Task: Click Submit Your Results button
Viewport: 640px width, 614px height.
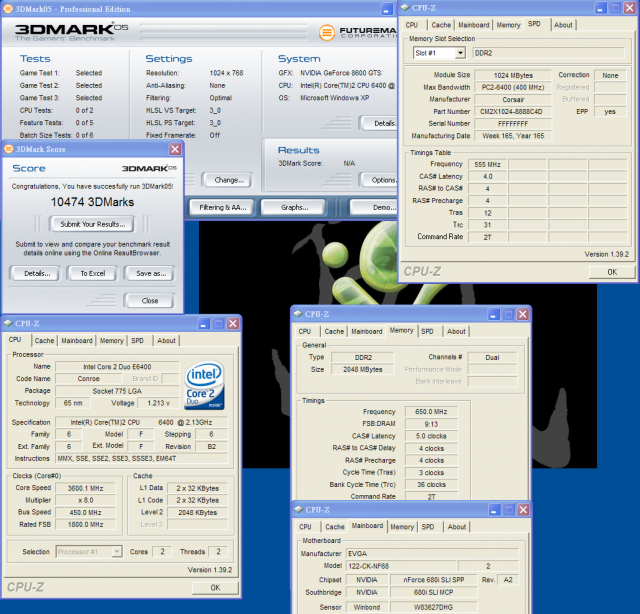Action: [92, 224]
